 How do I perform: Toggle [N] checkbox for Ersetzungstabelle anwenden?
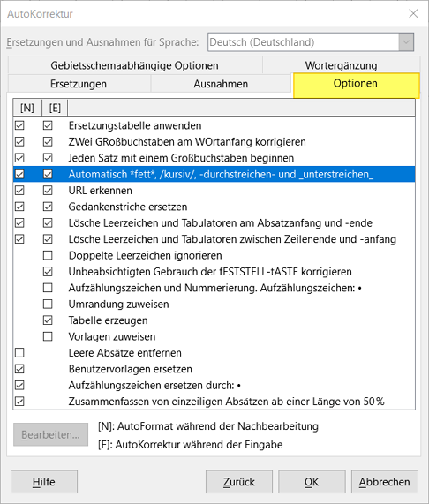pyautogui.click(x=19, y=125)
